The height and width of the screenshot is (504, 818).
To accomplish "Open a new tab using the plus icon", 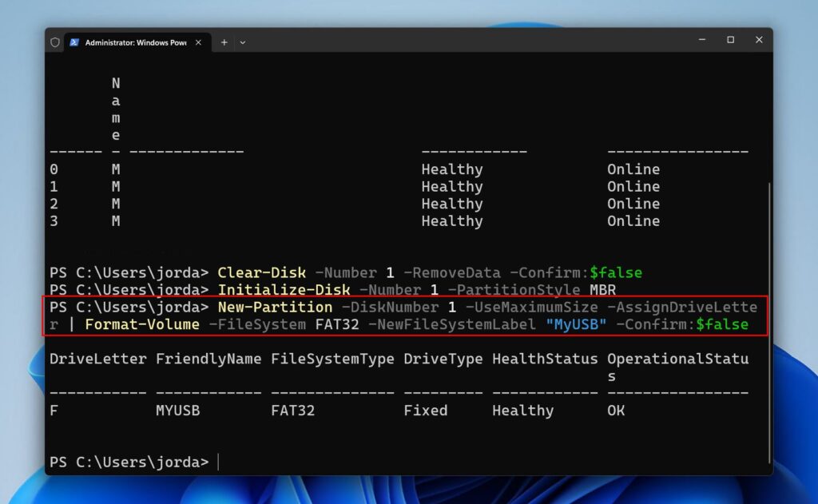I will tap(224, 42).
